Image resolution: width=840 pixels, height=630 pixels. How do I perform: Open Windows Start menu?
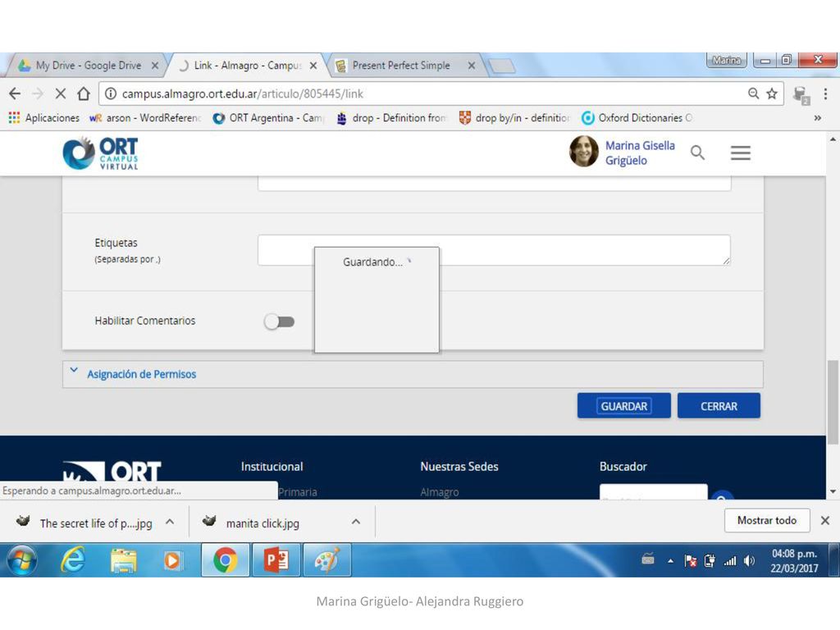[22, 560]
